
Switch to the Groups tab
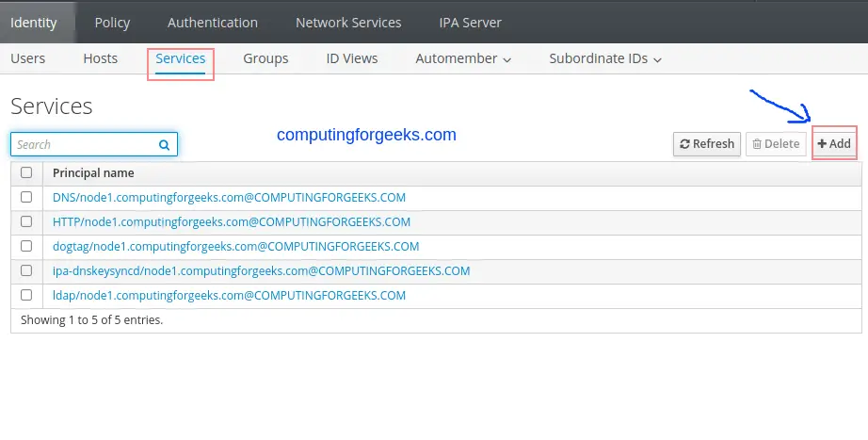tap(265, 58)
